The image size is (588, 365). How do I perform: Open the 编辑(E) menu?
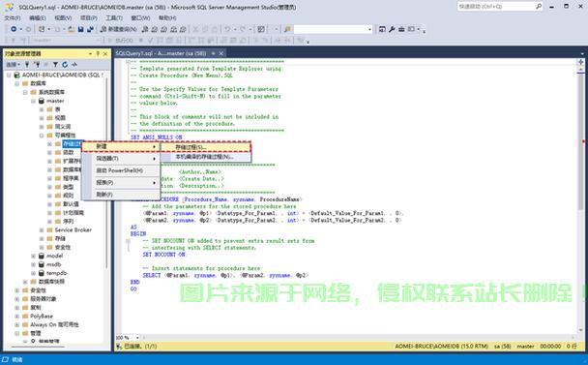click(x=38, y=17)
